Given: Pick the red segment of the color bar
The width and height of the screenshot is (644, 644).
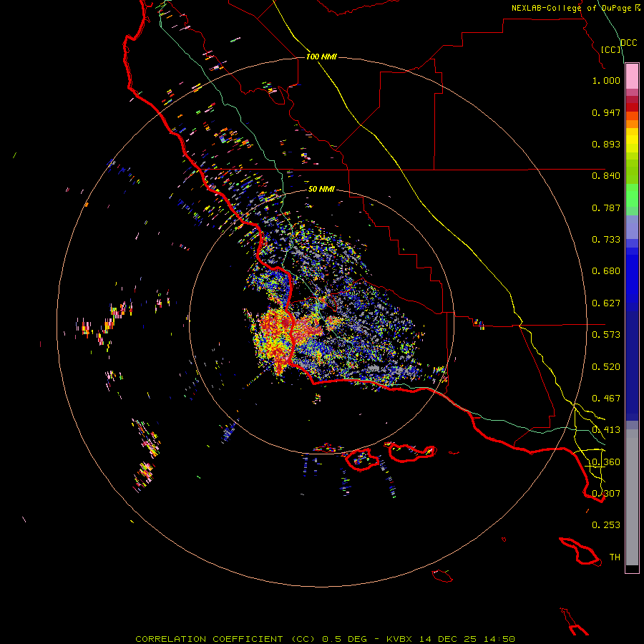Looking at the screenshot, I should tap(632, 107).
